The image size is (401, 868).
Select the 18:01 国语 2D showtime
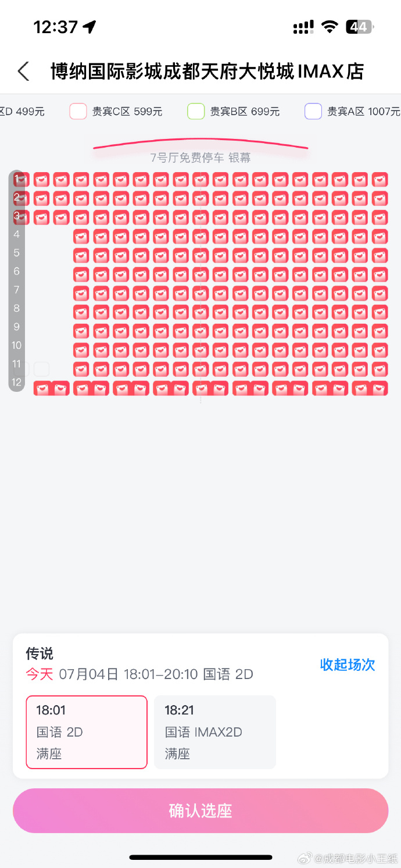87,732
